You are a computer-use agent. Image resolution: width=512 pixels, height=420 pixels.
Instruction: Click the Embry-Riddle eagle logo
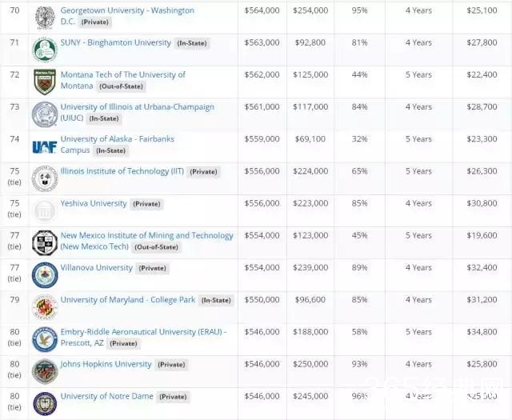coord(44,339)
